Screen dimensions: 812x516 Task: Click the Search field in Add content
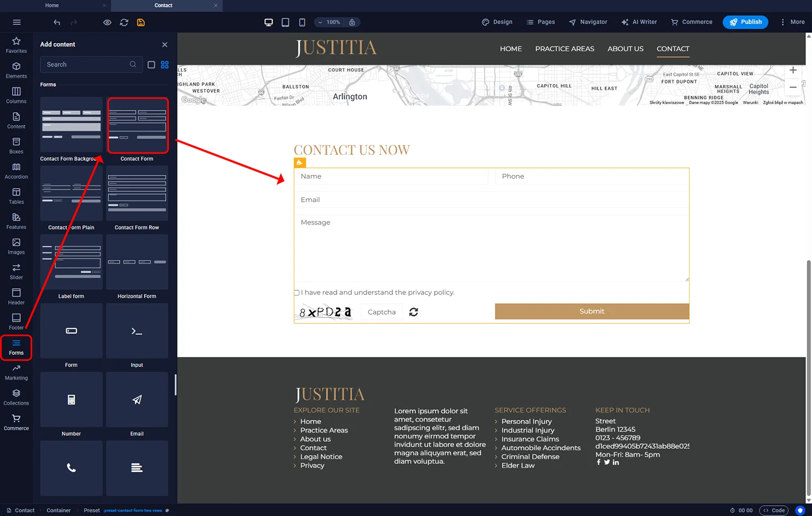91,64
